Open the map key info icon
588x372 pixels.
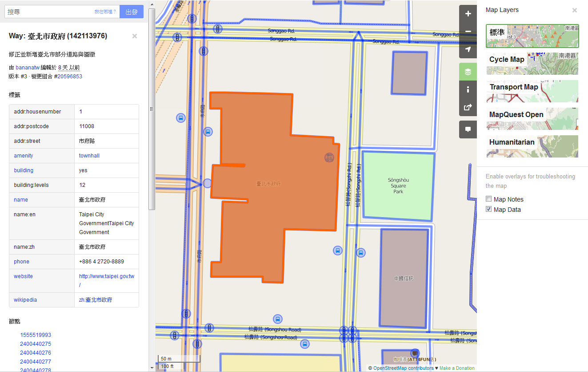468,89
